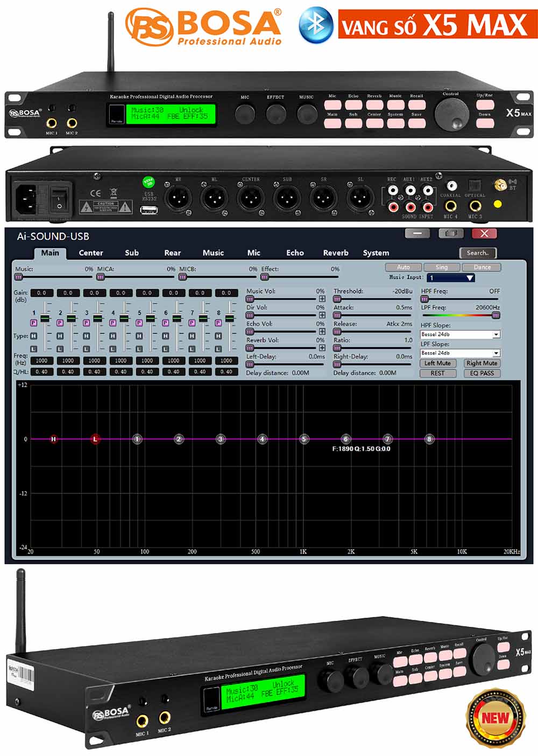
Task: Select the L low-pass node on EQ graph
Action: point(95,439)
